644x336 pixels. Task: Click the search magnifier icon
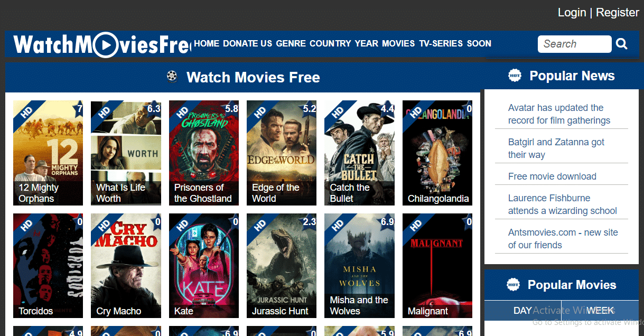622,44
